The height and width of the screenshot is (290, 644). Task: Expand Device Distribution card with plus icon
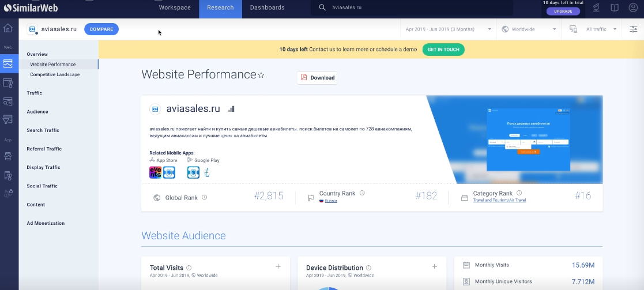pos(435,266)
